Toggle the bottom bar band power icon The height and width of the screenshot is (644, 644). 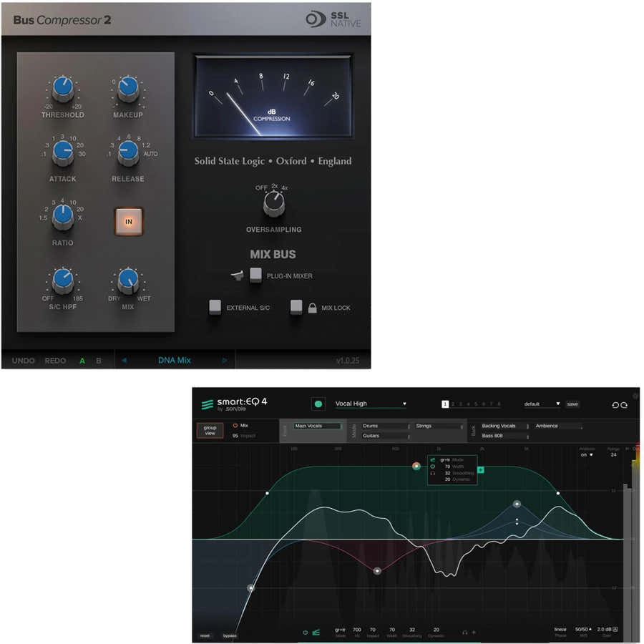[305, 633]
